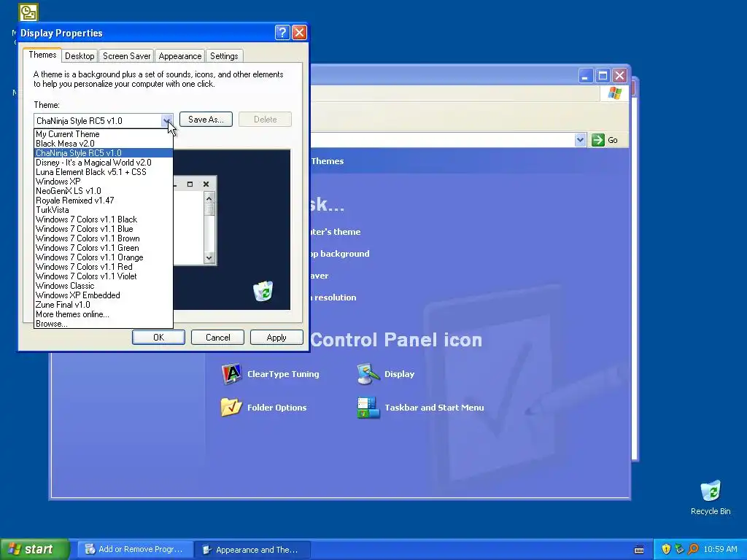
Task: Minimize the Control Panel window
Action: tap(586, 75)
